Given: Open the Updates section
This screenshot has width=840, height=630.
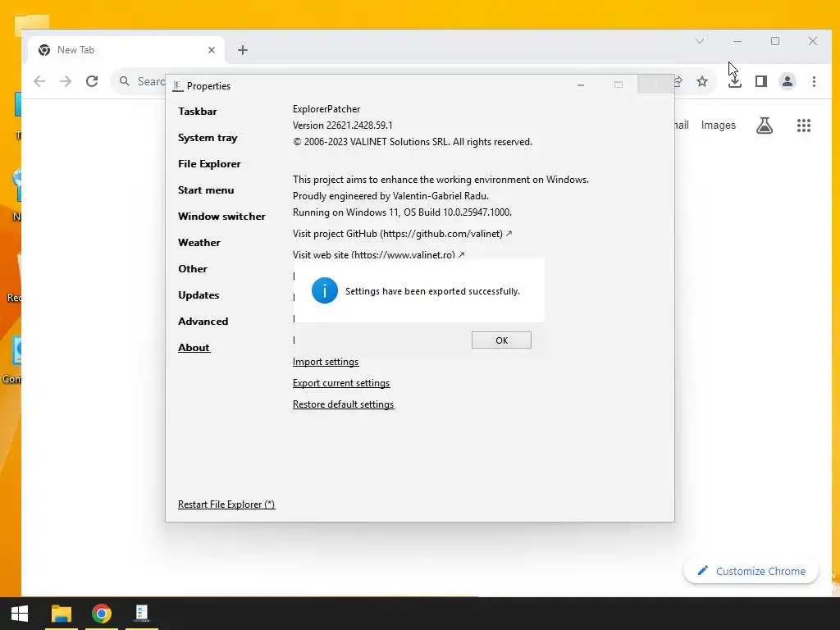Looking at the screenshot, I should [x=199, y=295].
